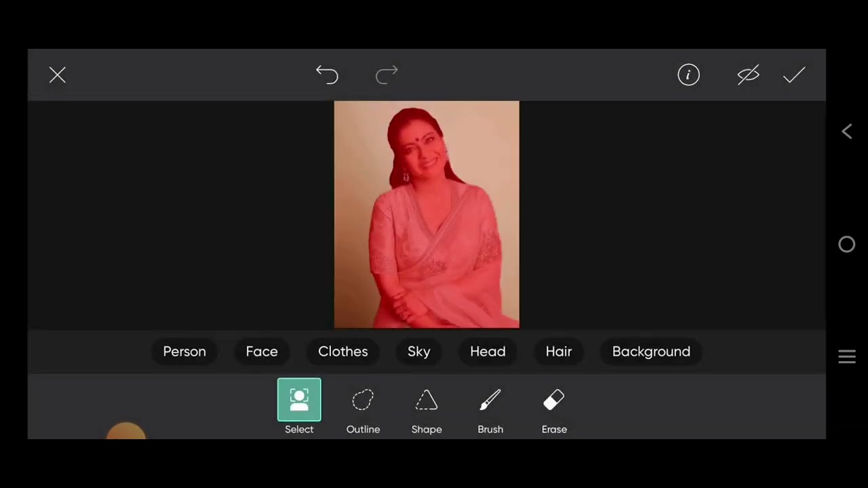Toggle mask preview visibility eye icon
Screen dimensions: 868x488
pos(748,75)
